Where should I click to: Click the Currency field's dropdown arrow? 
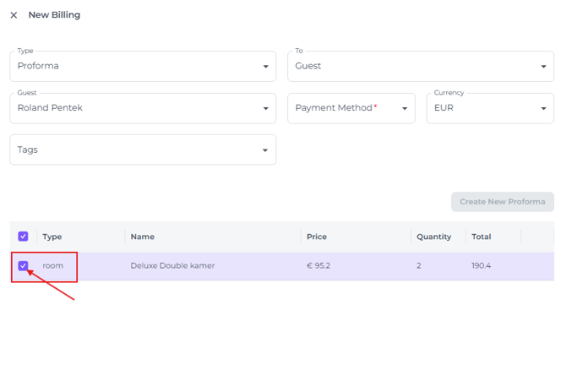point(542,109)
